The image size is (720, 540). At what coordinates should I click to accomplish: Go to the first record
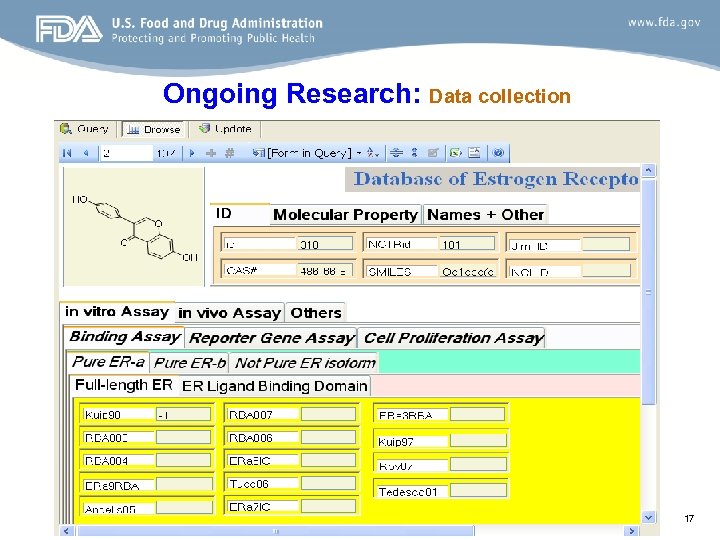tap(67, 153)
